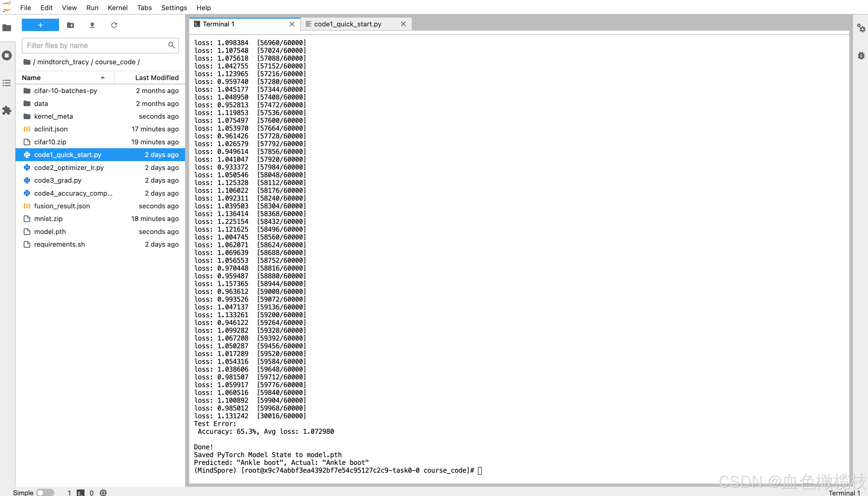This screenshot has height=496, width=868.
Task: Open the Property Inspector gears icon
Action: (x=861, y=28)
